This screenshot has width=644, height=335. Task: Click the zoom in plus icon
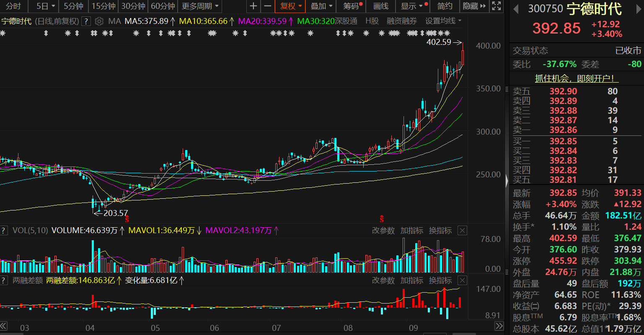pyautogui.click(x=253, y=6)
